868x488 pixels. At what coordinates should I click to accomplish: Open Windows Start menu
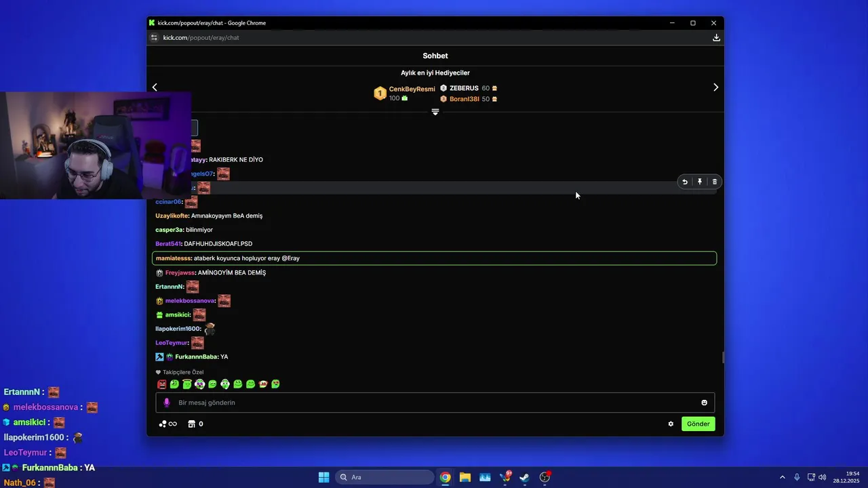click(323, 477)
